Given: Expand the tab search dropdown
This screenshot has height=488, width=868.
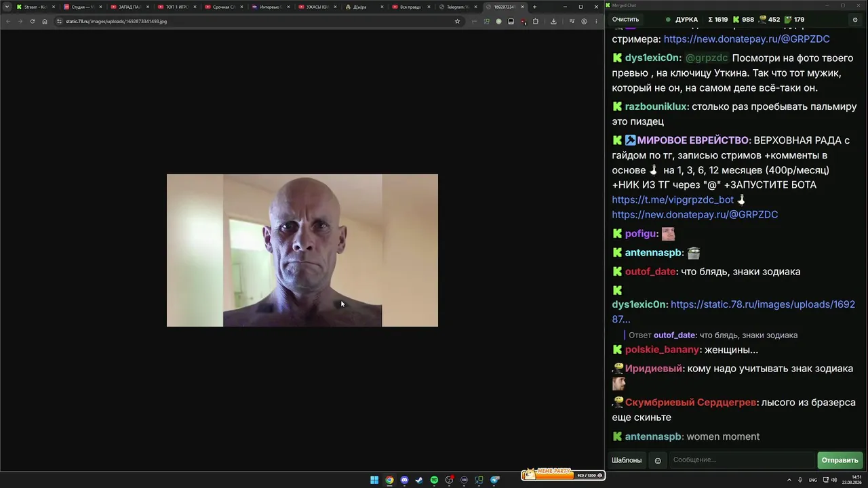Looking at the screenshot, I should tap(7, 7).
